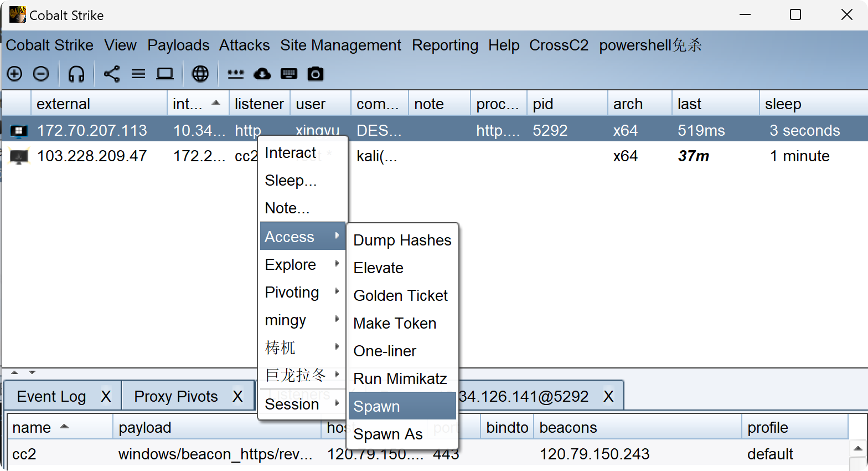
Task: Open the View menu
Action: click(120, 45)
